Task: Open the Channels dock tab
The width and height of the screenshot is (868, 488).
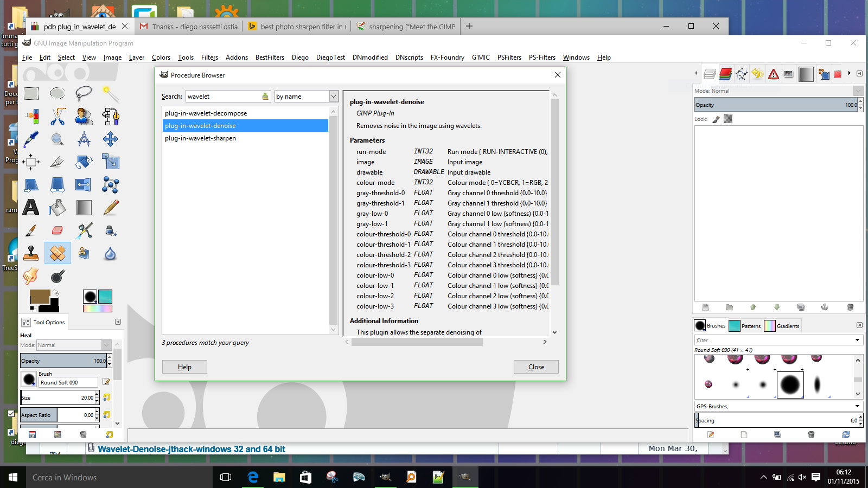Action: tap(725, 74)
